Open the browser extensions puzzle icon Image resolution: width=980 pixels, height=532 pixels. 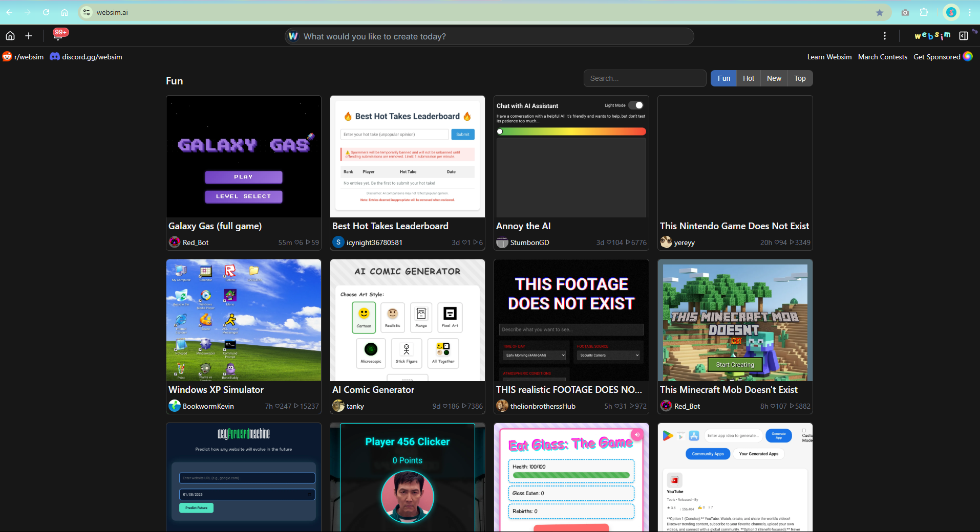pyautogui.click(x=924, y=13)
